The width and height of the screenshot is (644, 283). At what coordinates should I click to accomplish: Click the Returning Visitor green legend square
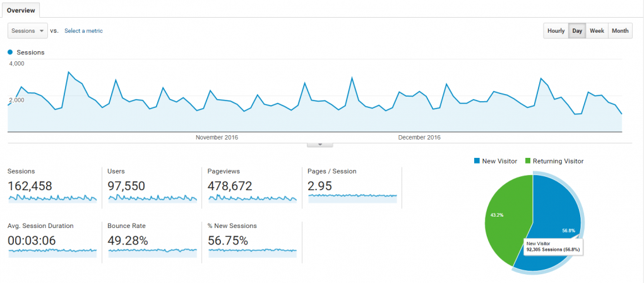[527, 161]
